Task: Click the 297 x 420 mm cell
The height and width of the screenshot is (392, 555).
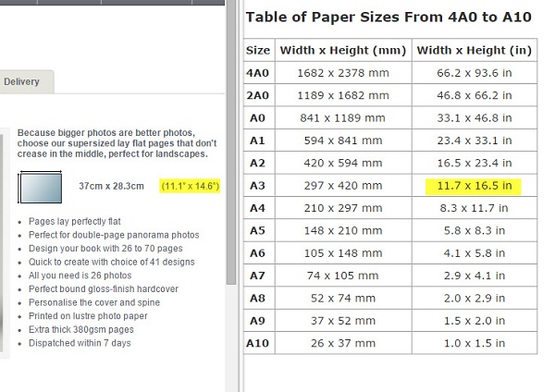Action: [x=342, y=185]
